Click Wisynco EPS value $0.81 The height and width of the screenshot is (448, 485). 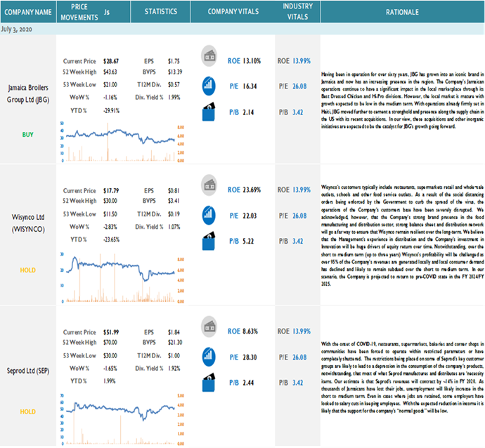(174, 190)
